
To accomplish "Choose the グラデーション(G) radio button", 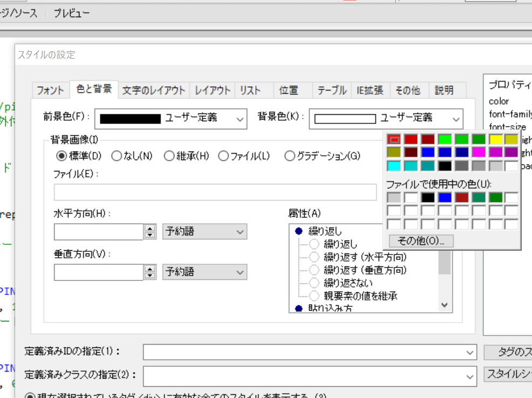I will tap(290, 156).
